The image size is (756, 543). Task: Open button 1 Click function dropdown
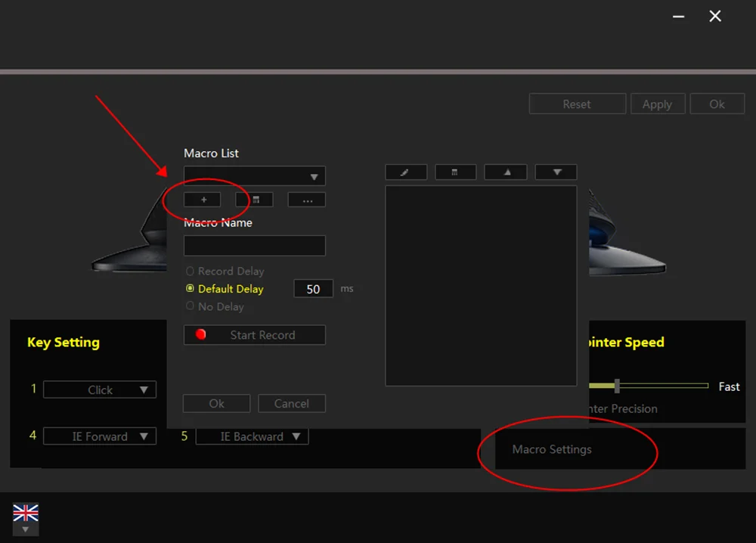click(x=100, y=389)
